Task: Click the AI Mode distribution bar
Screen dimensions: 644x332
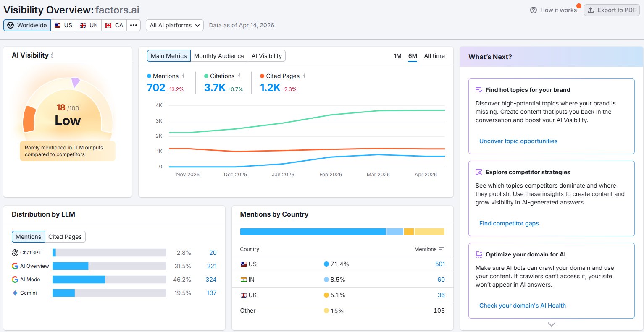Action: click(x=109, y=280)
